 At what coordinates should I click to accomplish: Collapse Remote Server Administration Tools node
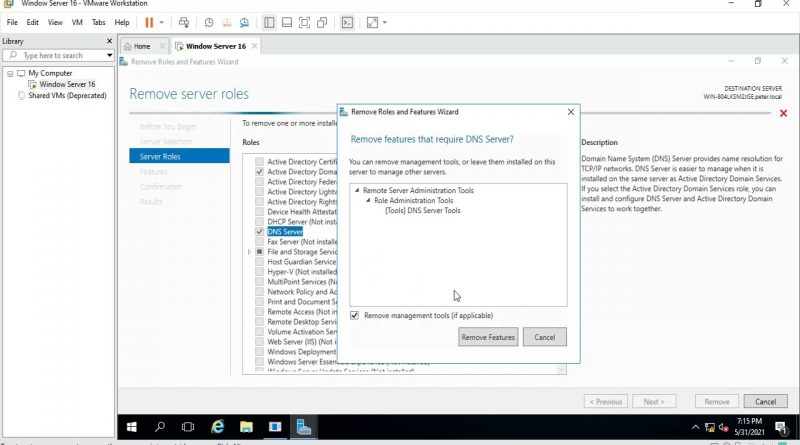coord(357,190)
